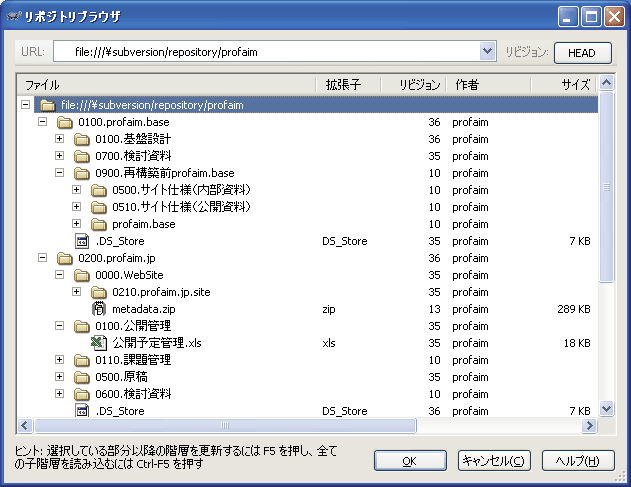Click the キャンセル(C) button
The width and height of the screenshot is (631, 487).
[x=494, y=461]
